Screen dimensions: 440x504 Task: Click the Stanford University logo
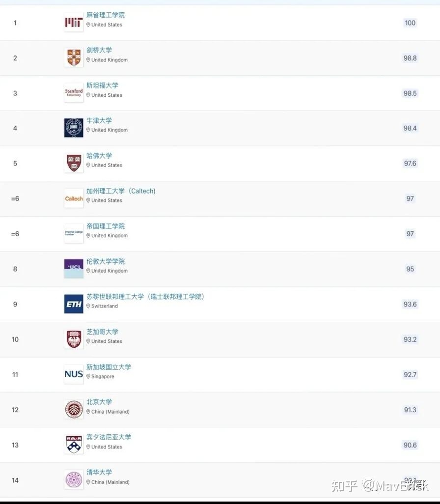click(x=74, y=93)
